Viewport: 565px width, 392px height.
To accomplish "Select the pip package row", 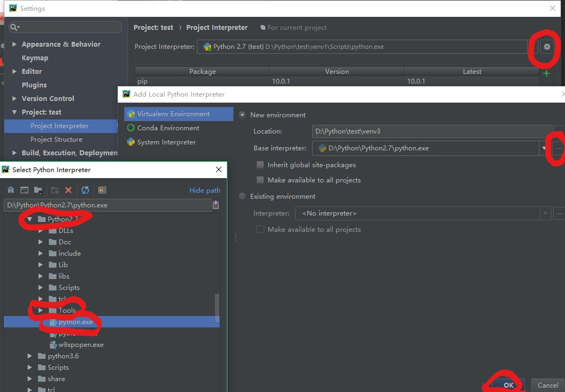I will pyautogui.click(x=337, y=81).
